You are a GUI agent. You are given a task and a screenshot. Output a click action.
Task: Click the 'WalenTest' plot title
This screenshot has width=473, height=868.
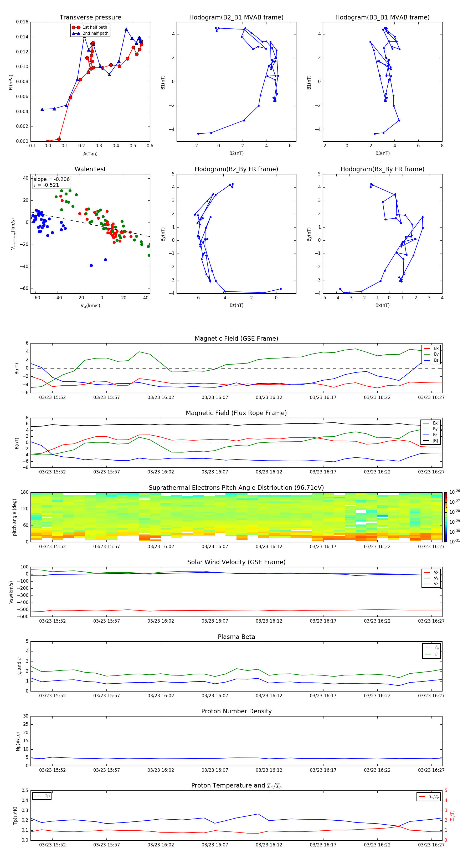90,169
